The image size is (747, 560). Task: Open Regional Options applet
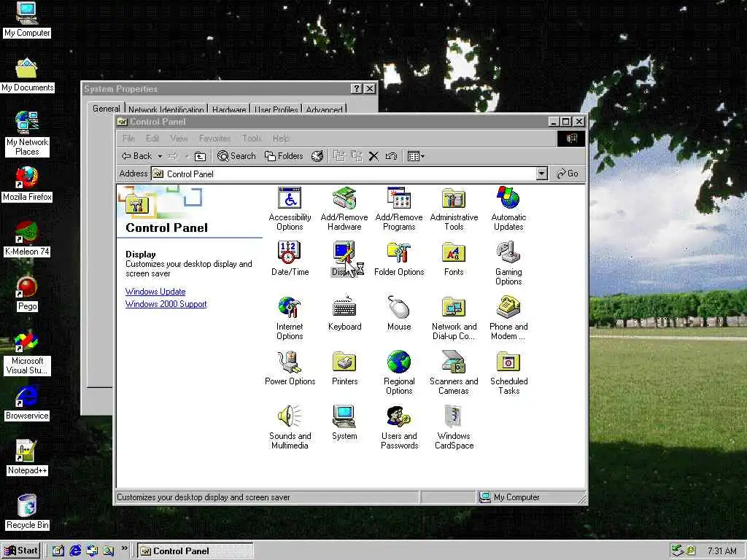pyautogui.click(x=399, y=373)
